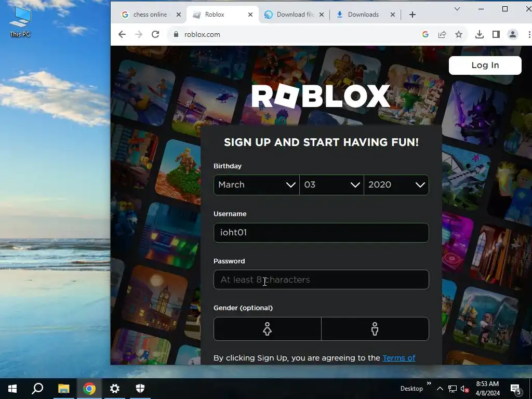Open Settings from the taskbar
This screenshot has height=399, width=532.
coord(115,389)
